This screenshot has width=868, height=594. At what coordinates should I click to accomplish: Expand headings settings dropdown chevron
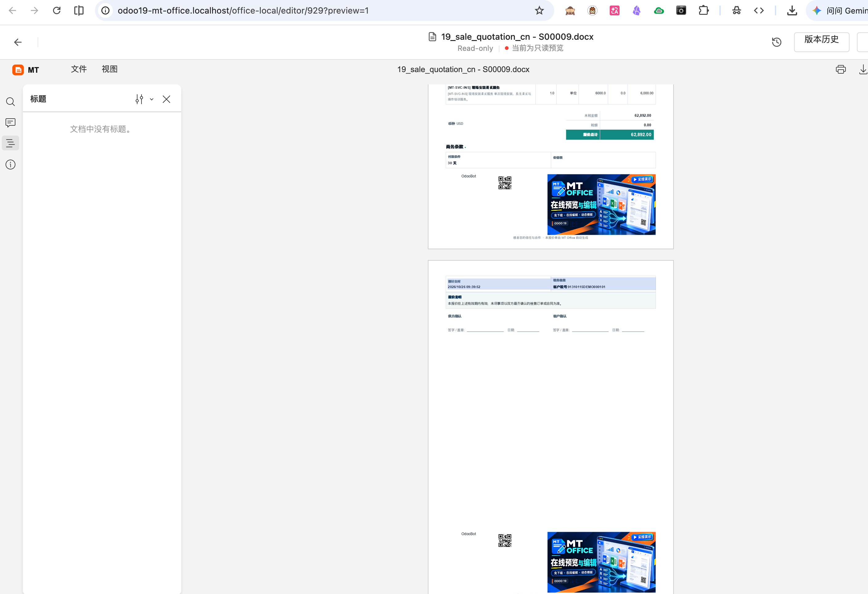[x=152, y=99]
